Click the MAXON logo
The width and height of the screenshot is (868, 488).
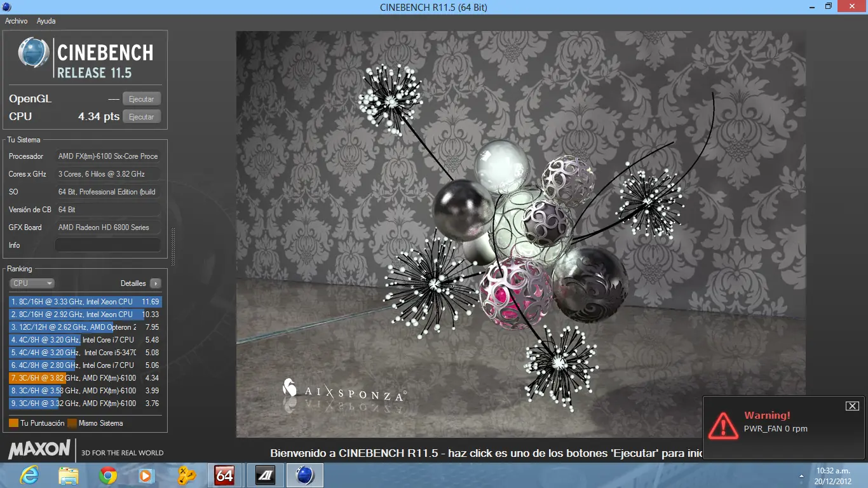coord(39,450)
